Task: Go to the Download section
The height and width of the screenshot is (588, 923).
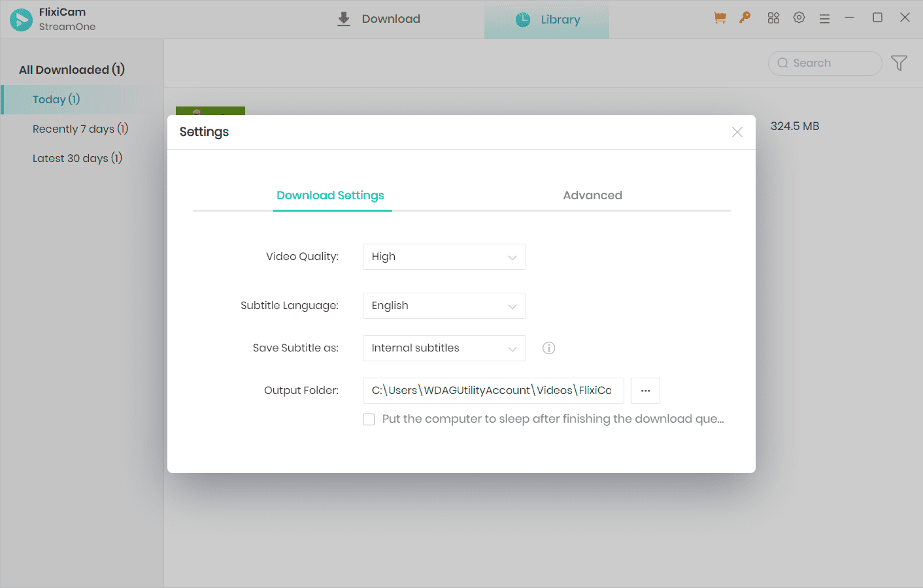Action: [379, 19]
